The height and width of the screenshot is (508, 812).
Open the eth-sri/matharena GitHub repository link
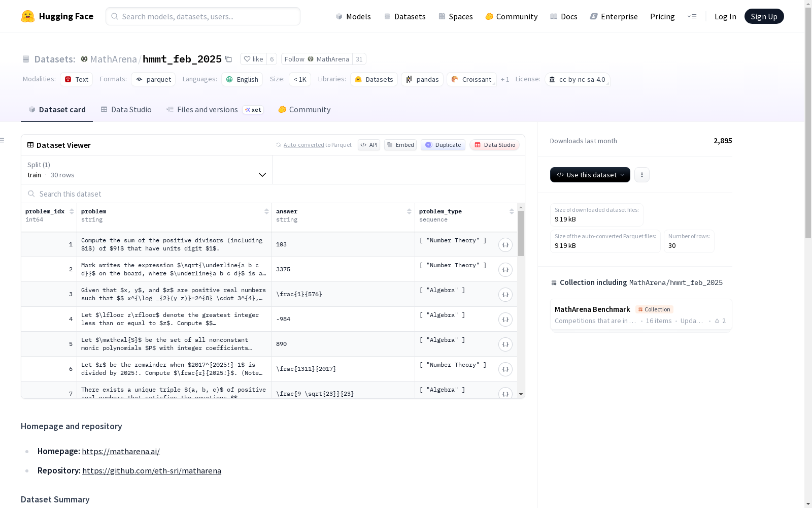(x=152, y=470)
